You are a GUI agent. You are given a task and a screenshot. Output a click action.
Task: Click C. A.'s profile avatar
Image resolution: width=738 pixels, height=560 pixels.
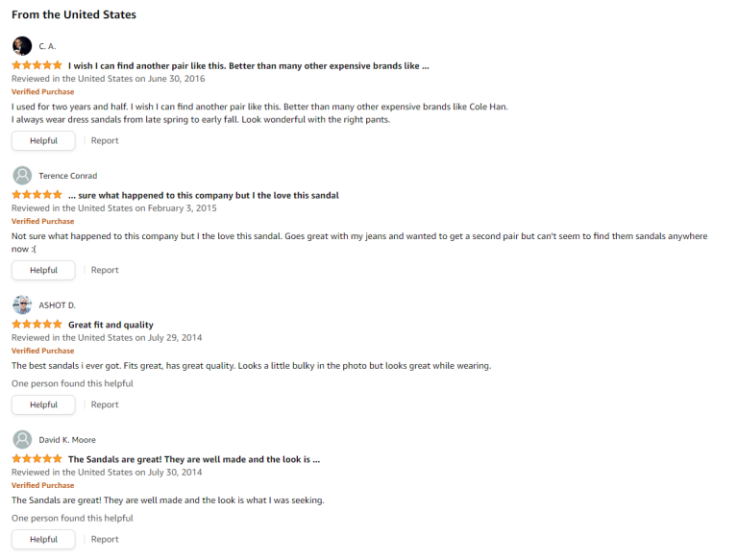(21, 46)
